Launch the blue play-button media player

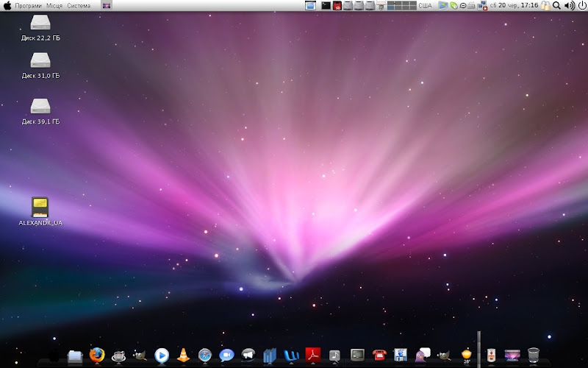162,355
